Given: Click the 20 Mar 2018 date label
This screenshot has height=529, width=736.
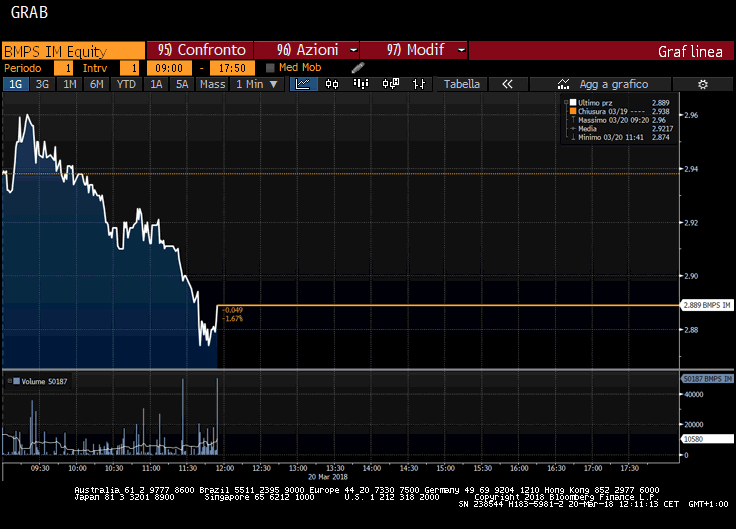Looking at the screenshot, I should [x=328, y=476].
